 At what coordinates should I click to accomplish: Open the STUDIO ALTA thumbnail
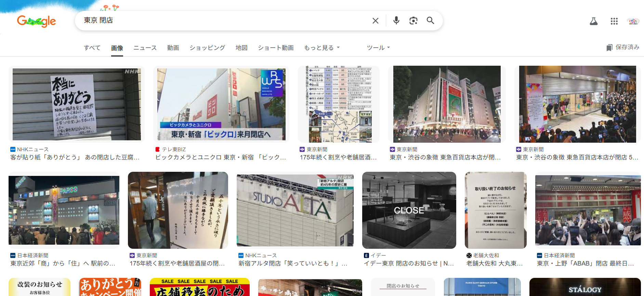pyautogui.click(x=295, y=210)
